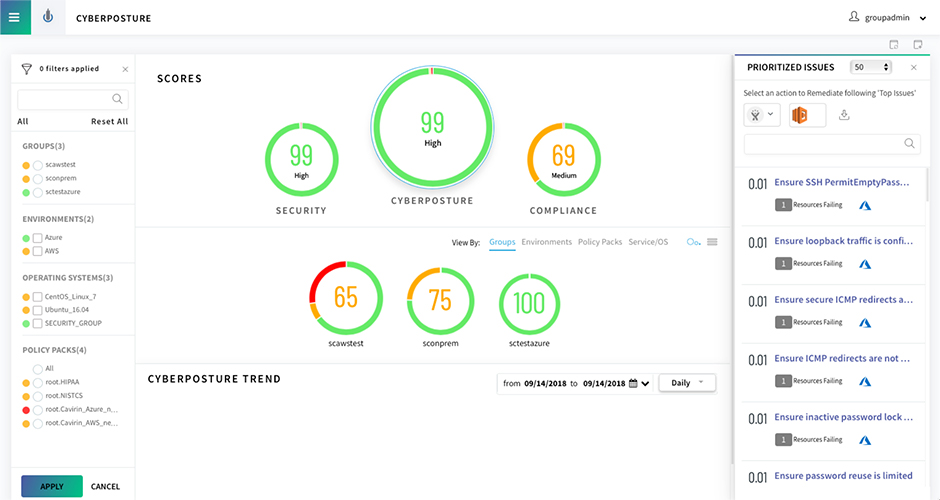The height and width of the screenshot is (500, 940).
Task: Click Azure icon on inactive password lock issue
Action: coord(864,441)
